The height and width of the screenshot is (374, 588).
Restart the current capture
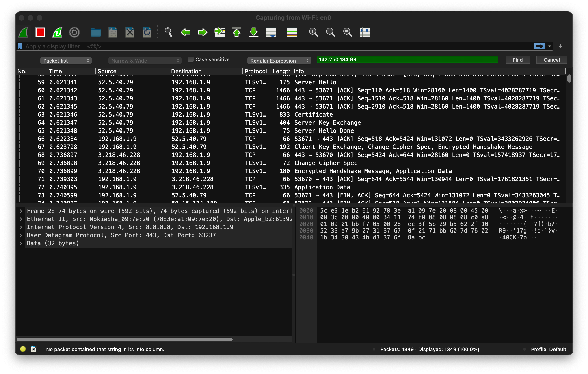[57, 32]
